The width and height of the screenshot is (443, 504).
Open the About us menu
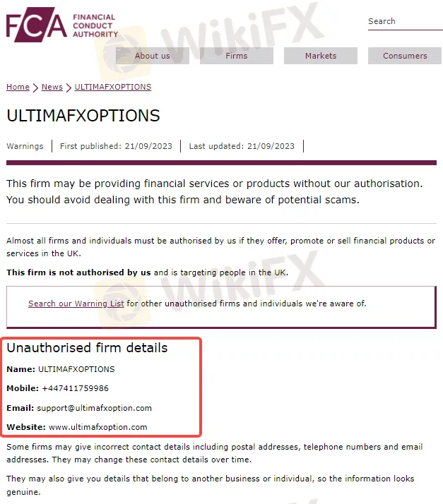[152, 56]
